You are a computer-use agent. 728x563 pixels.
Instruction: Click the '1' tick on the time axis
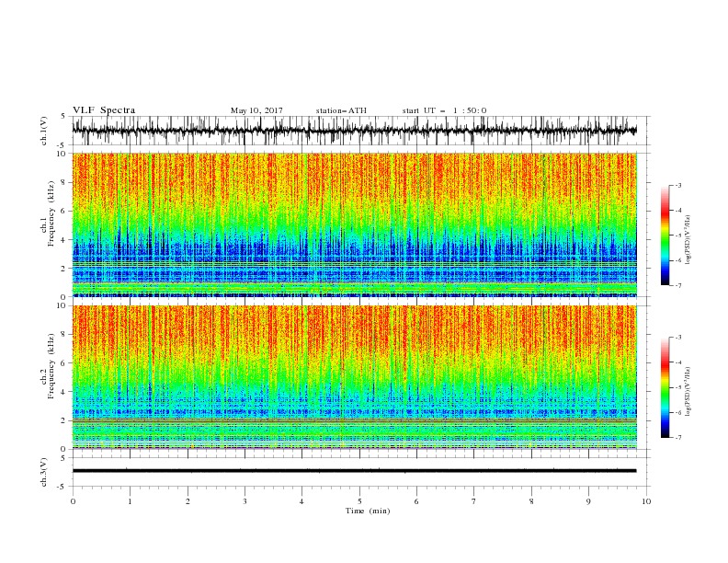coord(130,501)
